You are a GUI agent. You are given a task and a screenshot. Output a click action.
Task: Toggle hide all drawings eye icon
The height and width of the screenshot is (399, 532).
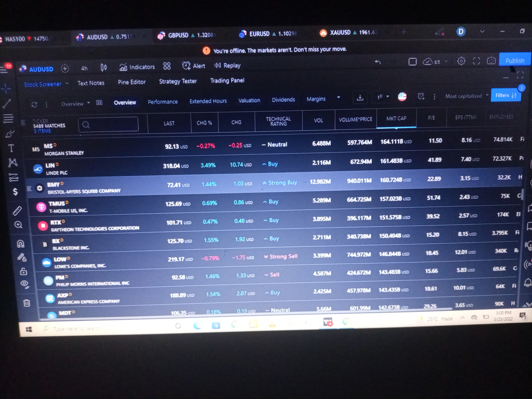click(x=25, y=284)
